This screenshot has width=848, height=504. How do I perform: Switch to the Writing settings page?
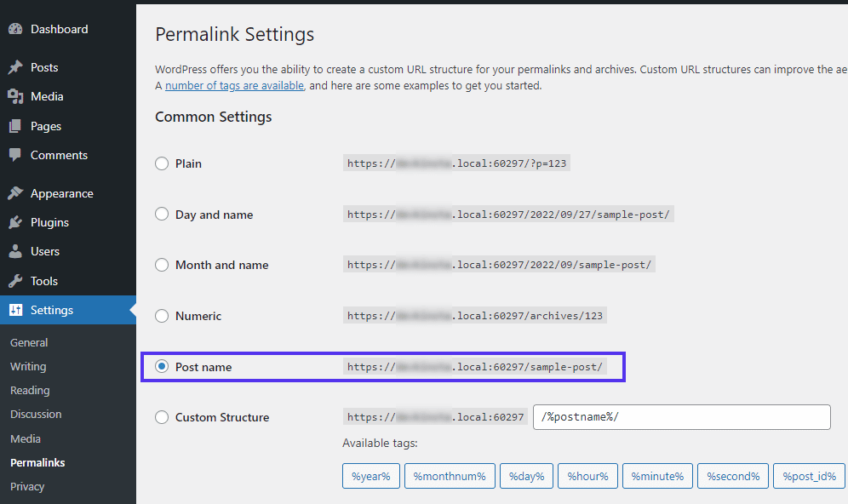pos(28,366)
